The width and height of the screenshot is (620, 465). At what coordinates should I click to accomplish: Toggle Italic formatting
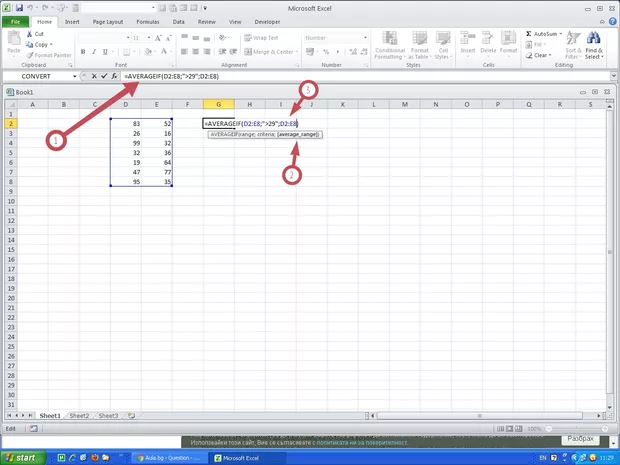pos(94,52)
